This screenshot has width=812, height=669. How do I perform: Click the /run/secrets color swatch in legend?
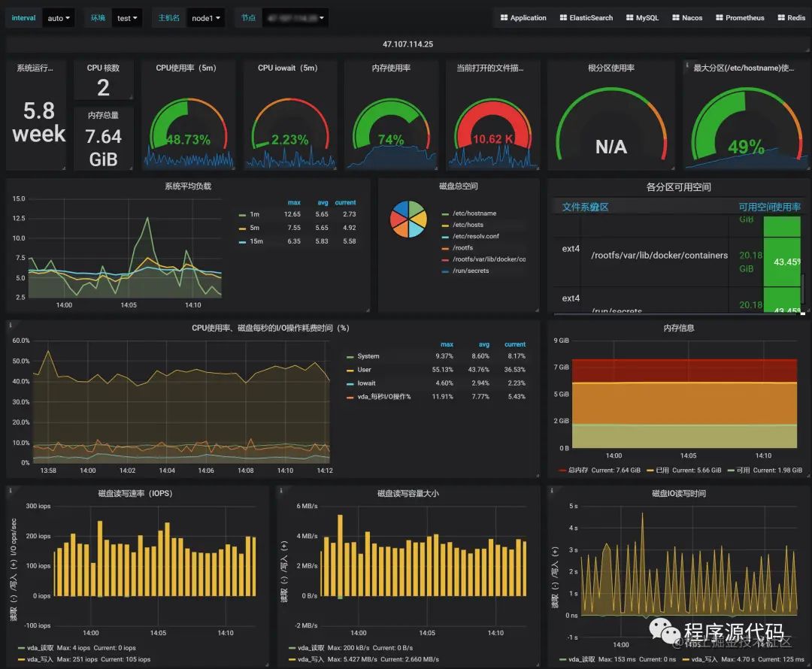pos(445,271)
